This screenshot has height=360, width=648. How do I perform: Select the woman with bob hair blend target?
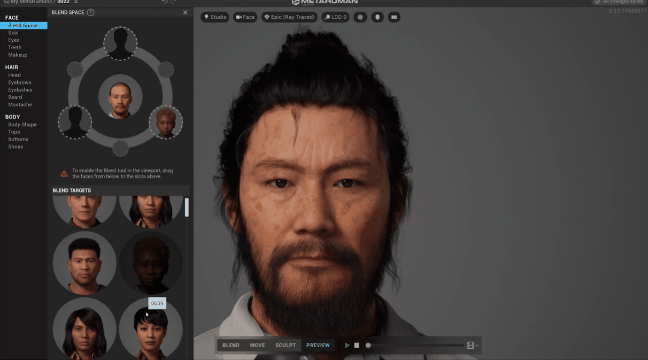[x=84, y=329]
